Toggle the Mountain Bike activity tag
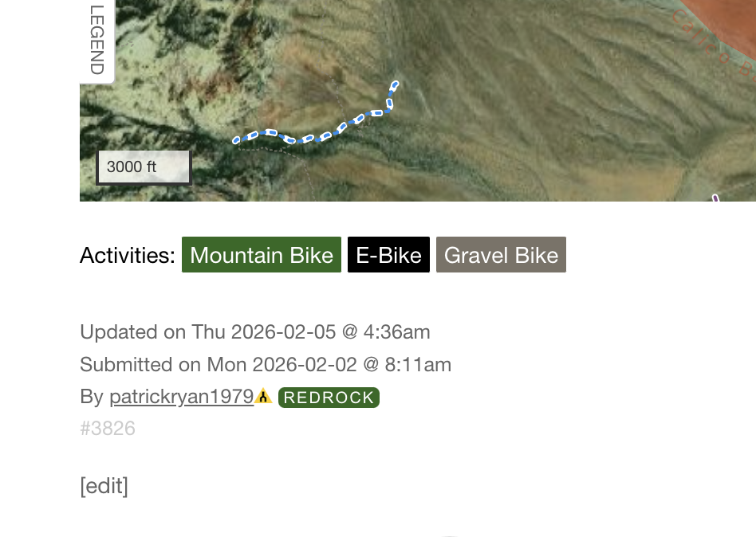 tap(262, 255)
